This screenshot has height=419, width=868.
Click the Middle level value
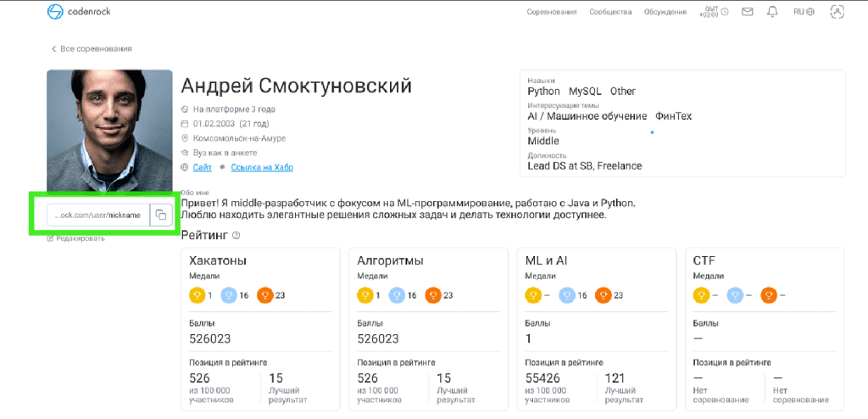(x=543, y=141)
